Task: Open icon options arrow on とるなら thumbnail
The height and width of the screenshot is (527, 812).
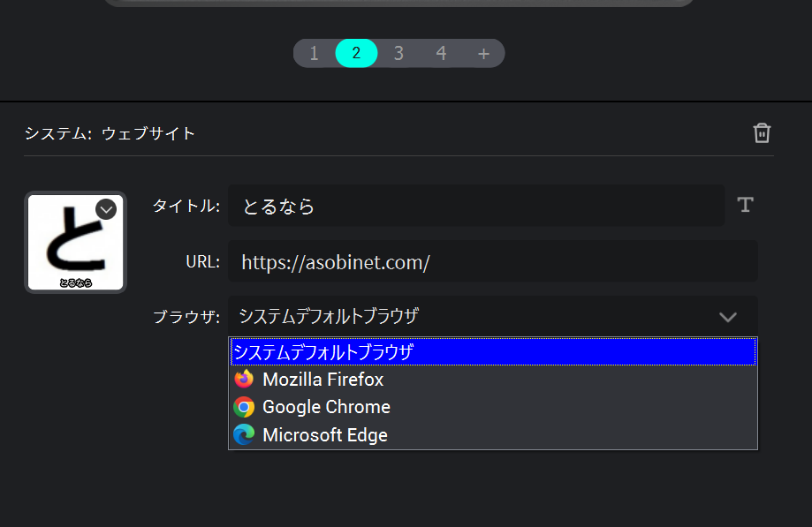Action: click(x=106, y=209)
